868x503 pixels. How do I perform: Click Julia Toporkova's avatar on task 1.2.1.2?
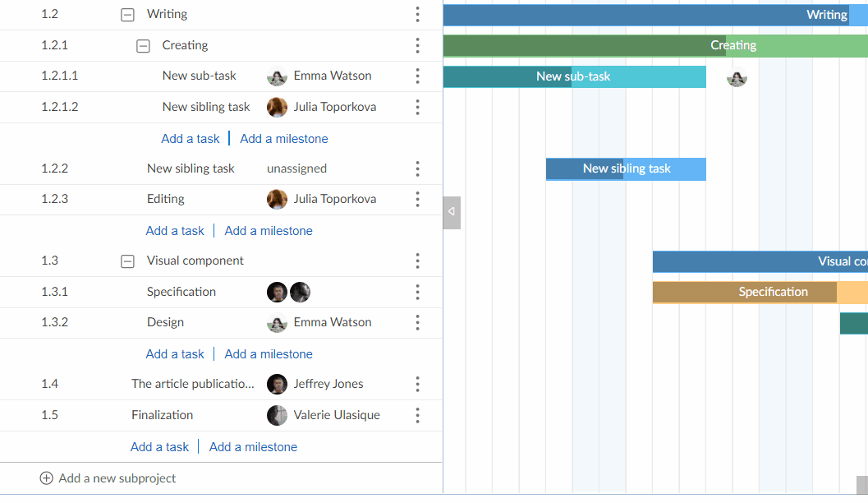tap(277, 107)
